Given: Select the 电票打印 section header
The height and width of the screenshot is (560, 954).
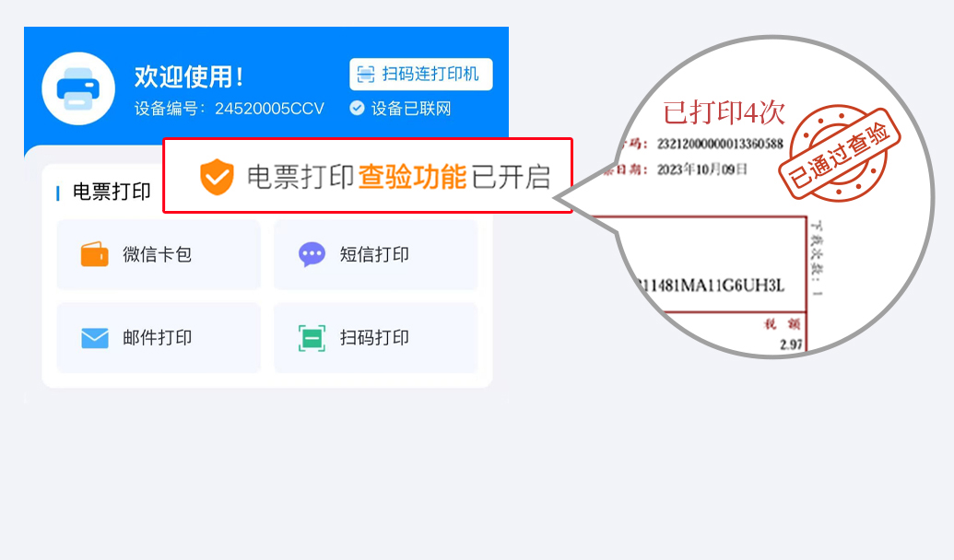Looking at the screenshot, I should pyautogui.click(x=112, y=192).
